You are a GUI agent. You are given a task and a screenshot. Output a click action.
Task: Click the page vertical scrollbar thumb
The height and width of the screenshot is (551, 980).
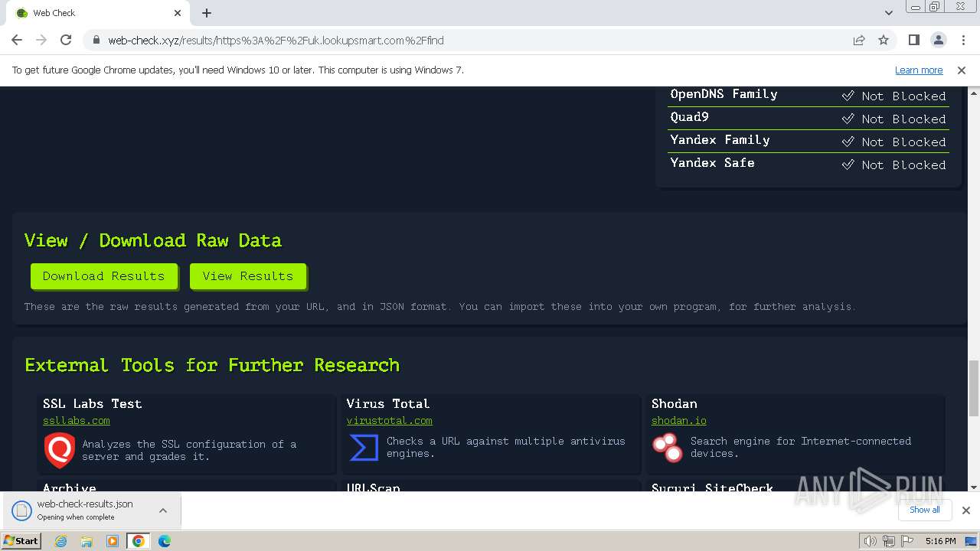point(973,388)
